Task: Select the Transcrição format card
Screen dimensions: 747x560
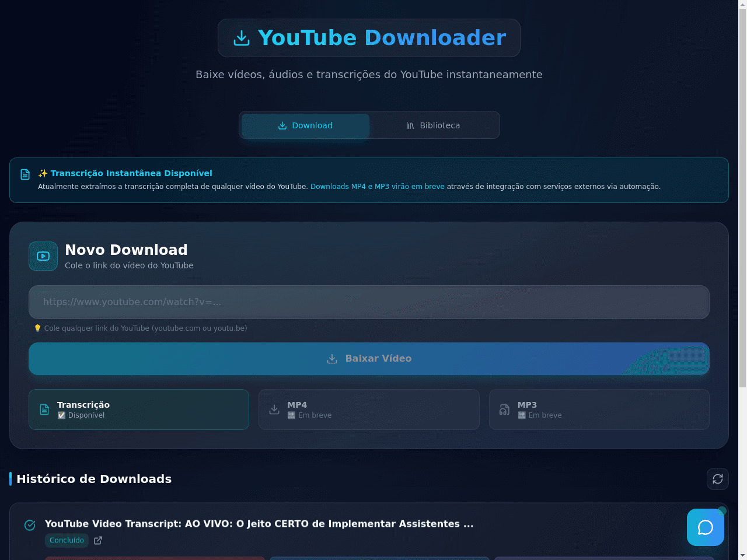Action: [139, 409]
